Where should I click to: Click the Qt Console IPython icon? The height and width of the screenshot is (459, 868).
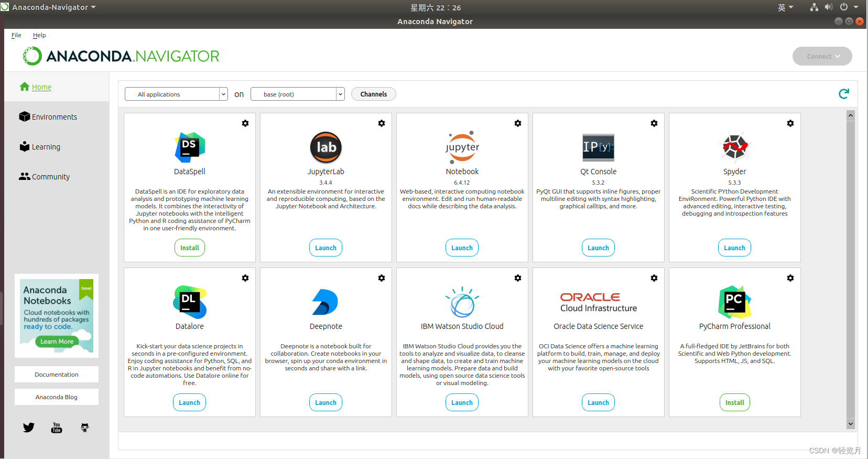pos(599,147)
